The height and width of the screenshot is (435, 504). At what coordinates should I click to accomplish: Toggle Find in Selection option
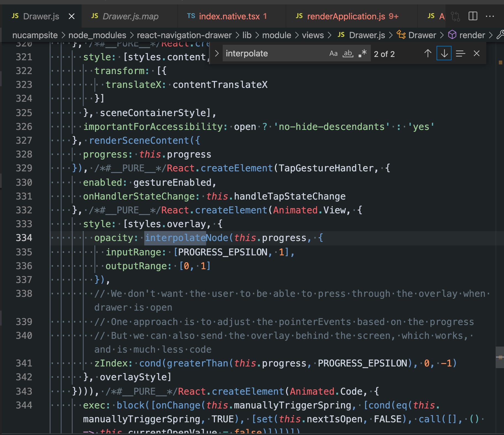click(x=460, y=53)
